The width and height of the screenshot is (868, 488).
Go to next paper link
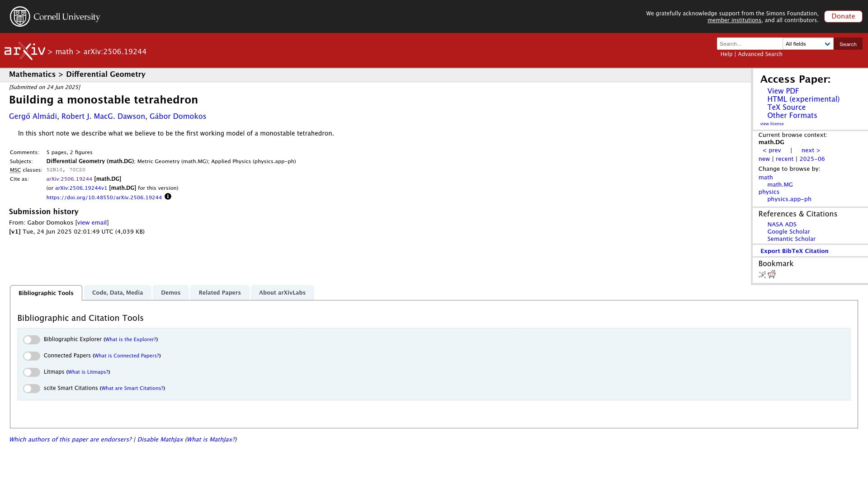coord(811,150)
